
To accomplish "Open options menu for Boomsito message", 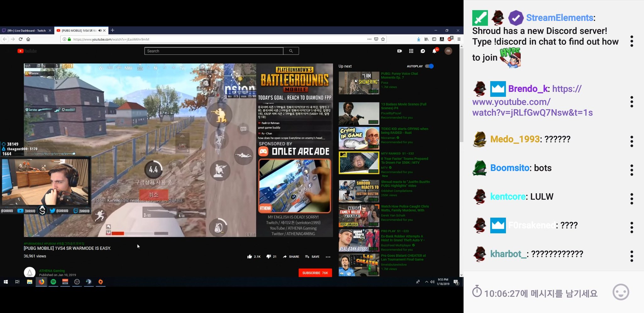I will pyautogui.click(x=632, y=170).
